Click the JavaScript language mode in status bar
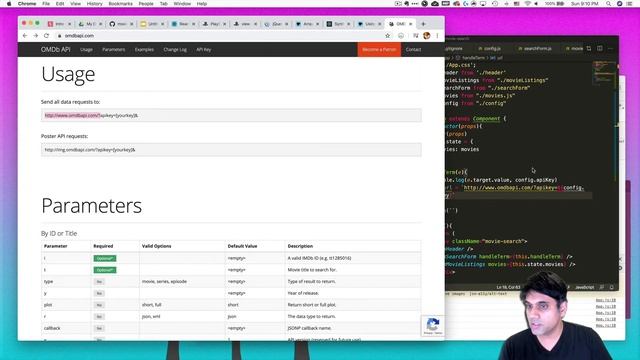This screenshot has width=640, height=360. tap(584, 287)
